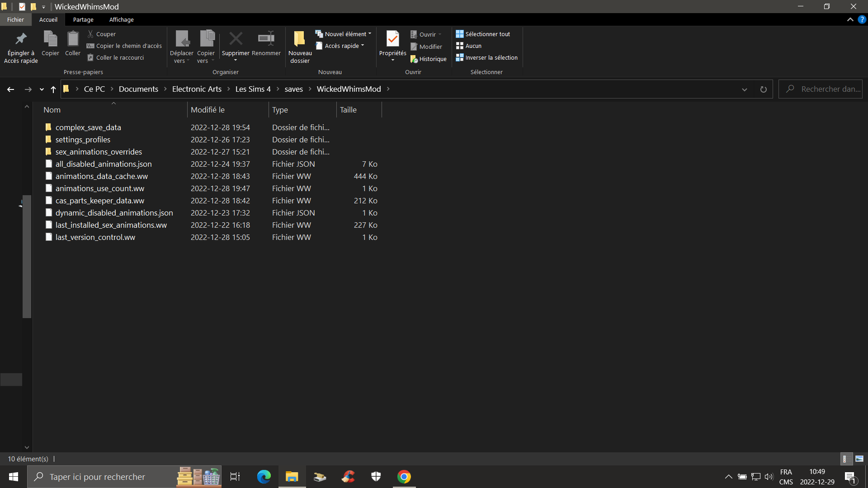Screen dimensions: 868x488
Task: Navigate to saves in the breadcrumb
Action: 294,89
